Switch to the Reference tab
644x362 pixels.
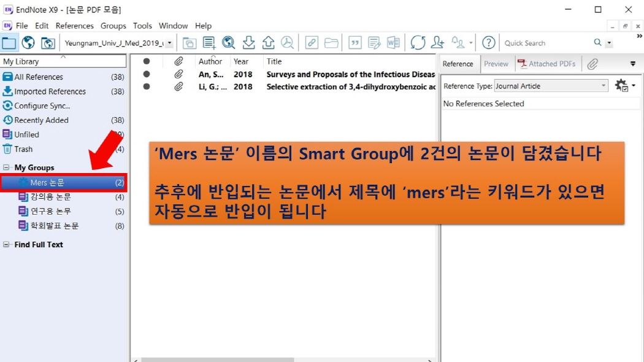point(458,64)
